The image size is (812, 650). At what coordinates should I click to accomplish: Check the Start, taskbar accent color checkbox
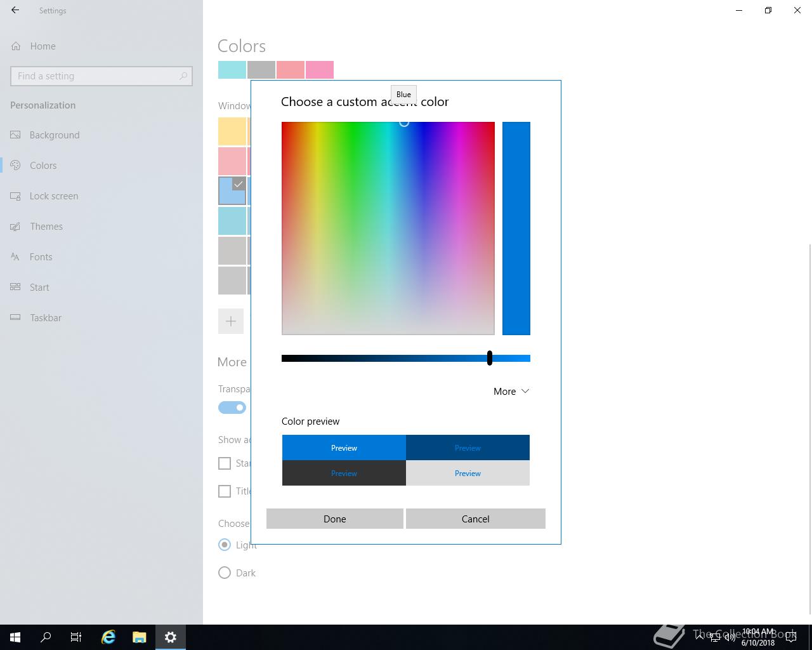[225, 463]
